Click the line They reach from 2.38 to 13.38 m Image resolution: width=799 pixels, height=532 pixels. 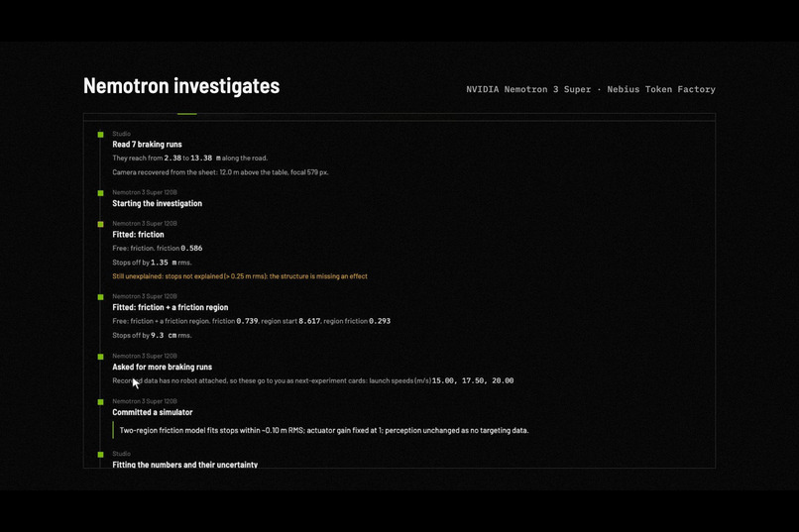(189, 158)
